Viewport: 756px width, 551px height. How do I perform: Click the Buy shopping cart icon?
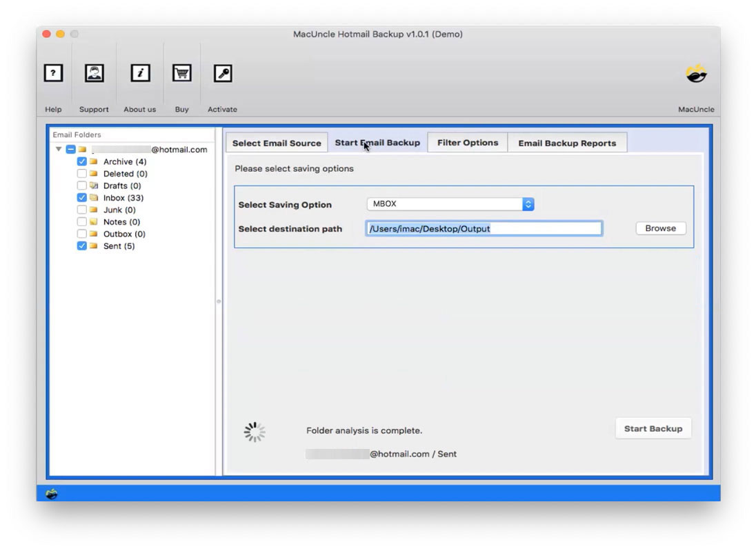click(x=182, y=73)
